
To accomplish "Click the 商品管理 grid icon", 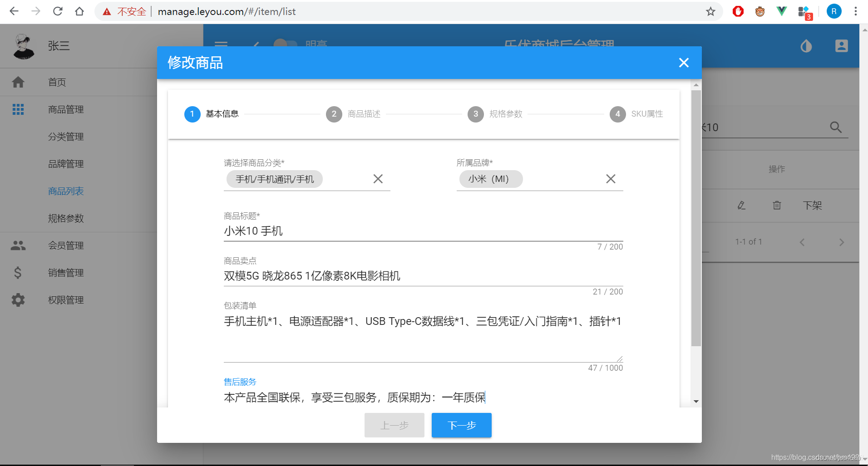I will [18, 109].
